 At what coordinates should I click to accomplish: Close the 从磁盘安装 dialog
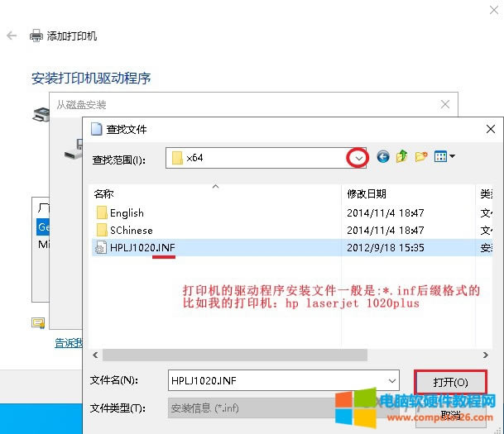point(445,104)
